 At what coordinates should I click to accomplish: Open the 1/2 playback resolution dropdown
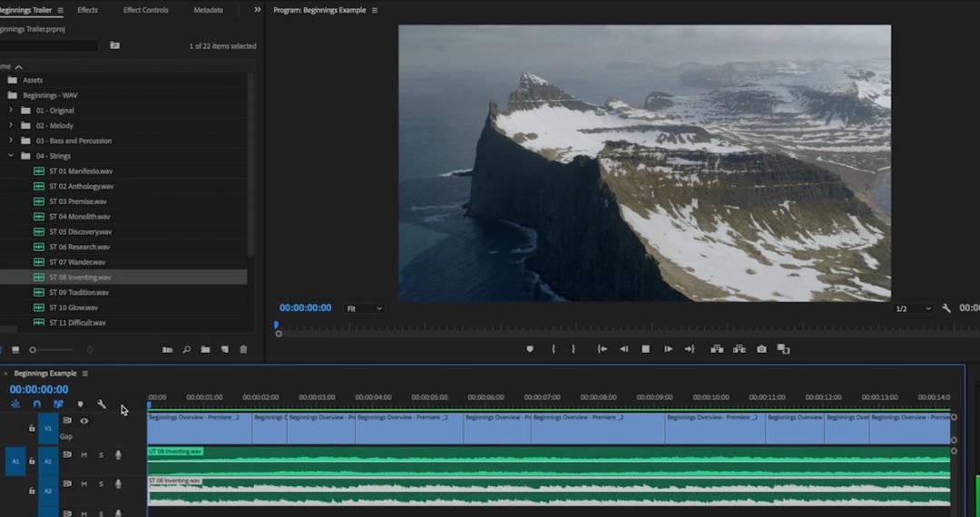click(913, 308)
